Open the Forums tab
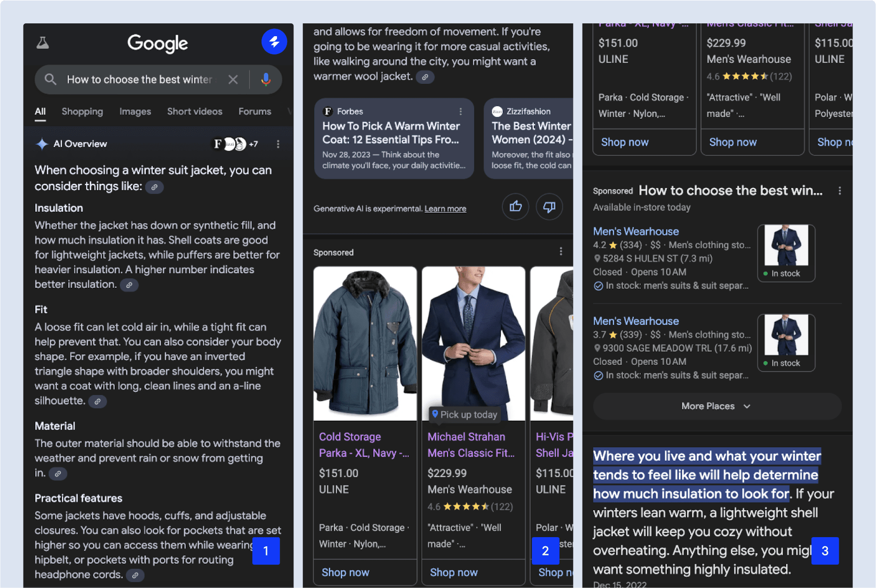The image size is (876, 588). click(255, 111)
